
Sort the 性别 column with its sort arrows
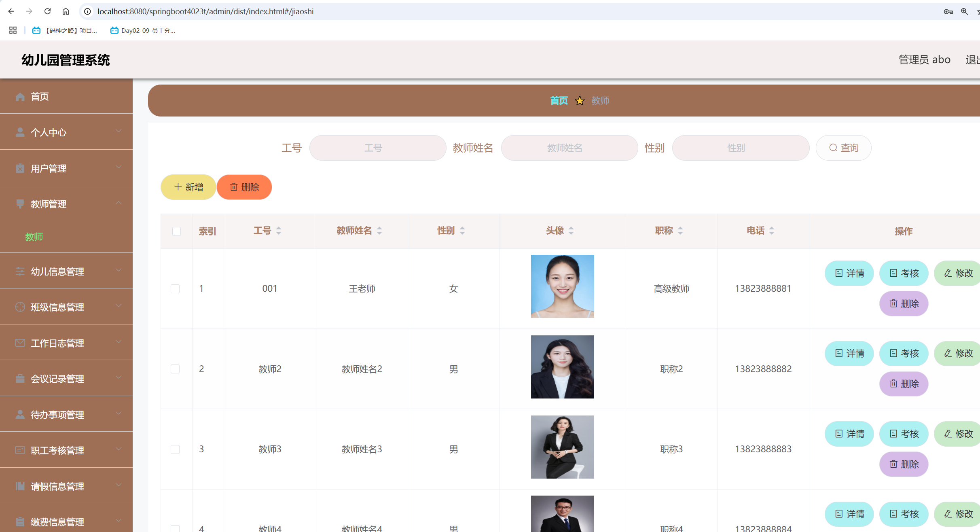click(x=462, y=231)
